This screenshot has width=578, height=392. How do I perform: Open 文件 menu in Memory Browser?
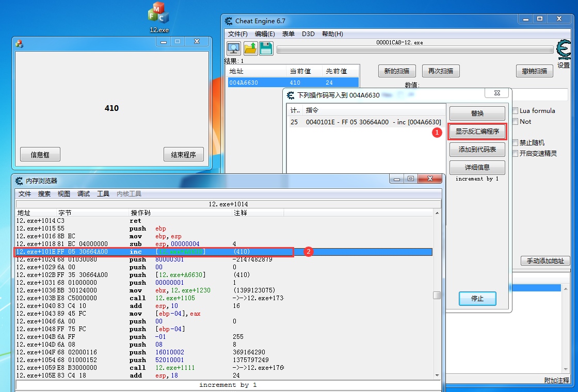(25, 194)
